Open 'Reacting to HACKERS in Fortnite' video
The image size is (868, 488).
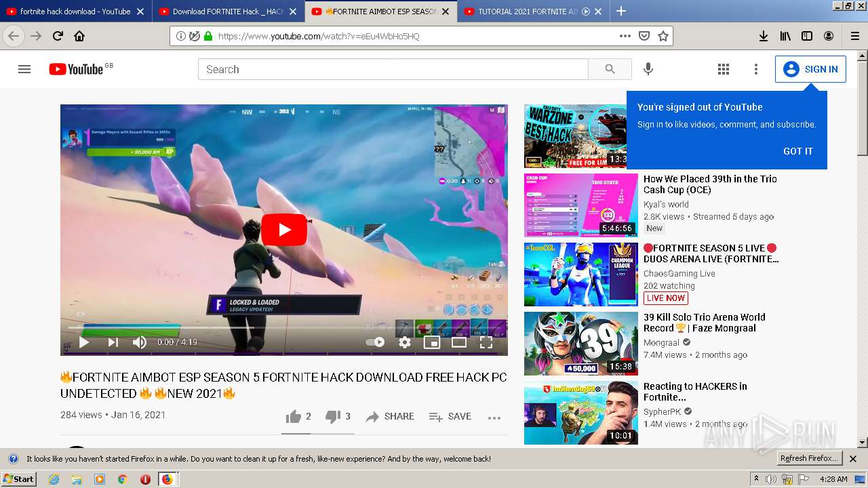[x=695, y=392]
